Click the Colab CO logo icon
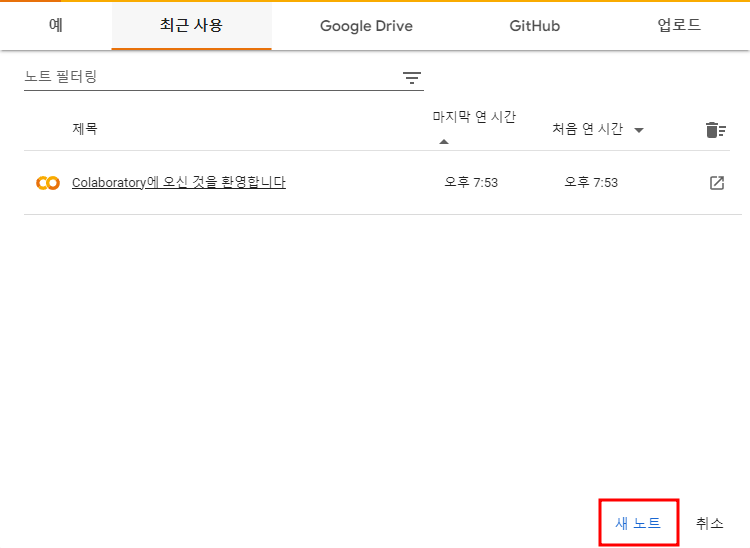This screenshot has height=548, width=750. [48, 183]
